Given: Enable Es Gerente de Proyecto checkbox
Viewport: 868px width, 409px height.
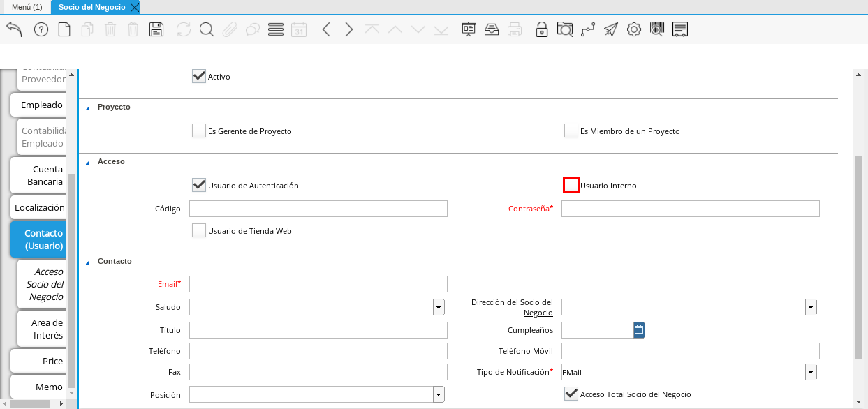Looking at the screenshot, I should (199, 131).
